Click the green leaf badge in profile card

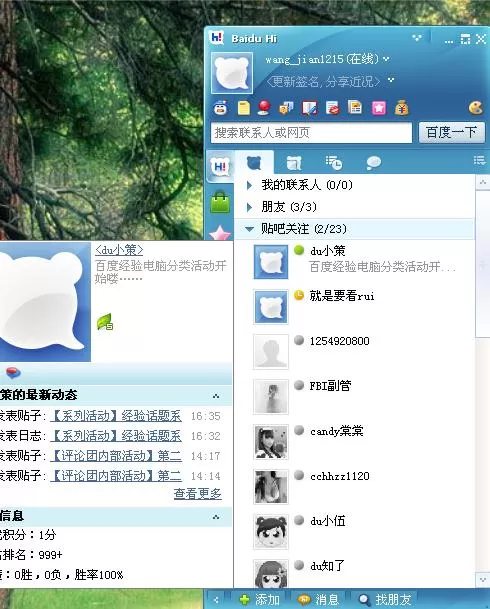click(105, 322)
